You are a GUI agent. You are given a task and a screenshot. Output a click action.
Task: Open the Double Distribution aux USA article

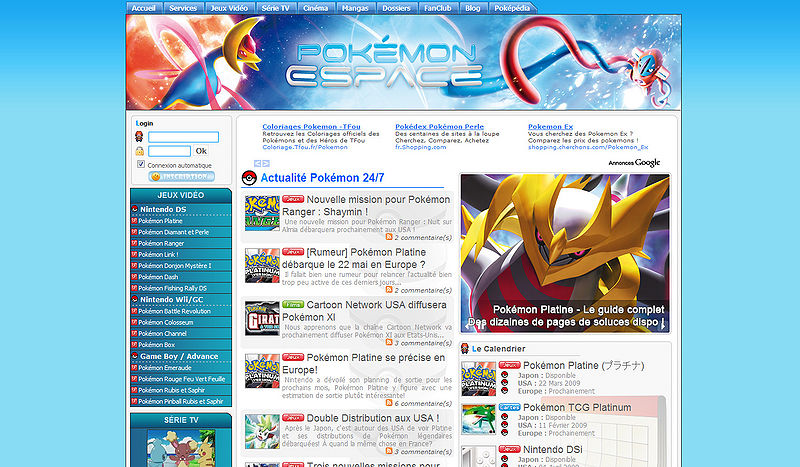tap(372, 418)
